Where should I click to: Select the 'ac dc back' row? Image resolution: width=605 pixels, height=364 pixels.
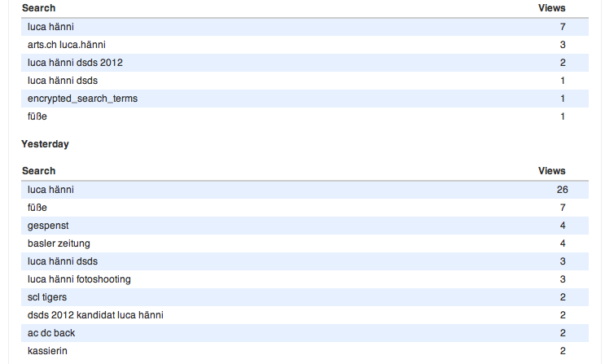(x=305, y=333)
